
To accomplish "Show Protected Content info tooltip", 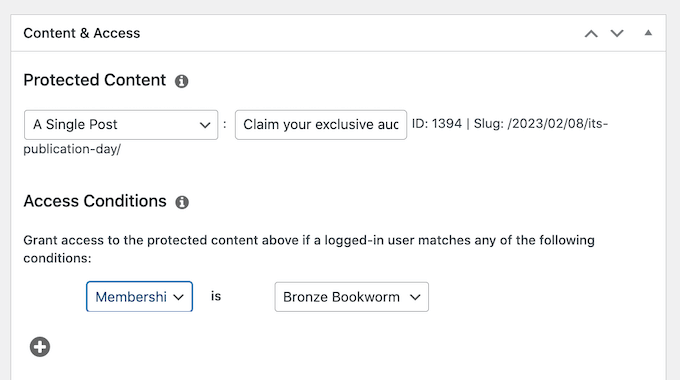I will 182,81.
